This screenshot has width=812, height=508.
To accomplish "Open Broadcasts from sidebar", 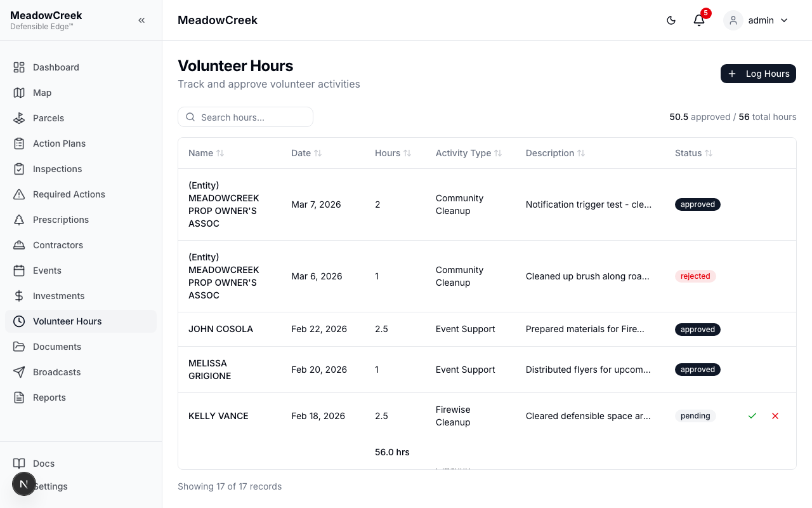I will click(81, 372).
